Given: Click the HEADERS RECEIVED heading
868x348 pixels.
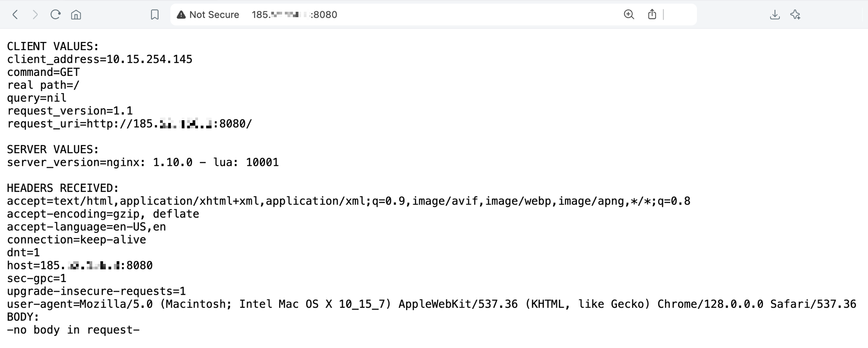Looking at the screenshot, I should click(63, 188).
